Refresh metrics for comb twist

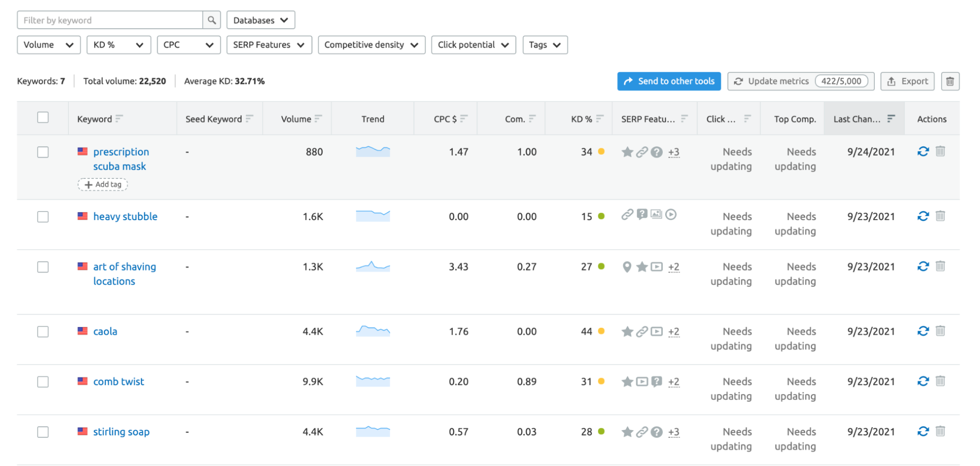[x=923, y=381]
